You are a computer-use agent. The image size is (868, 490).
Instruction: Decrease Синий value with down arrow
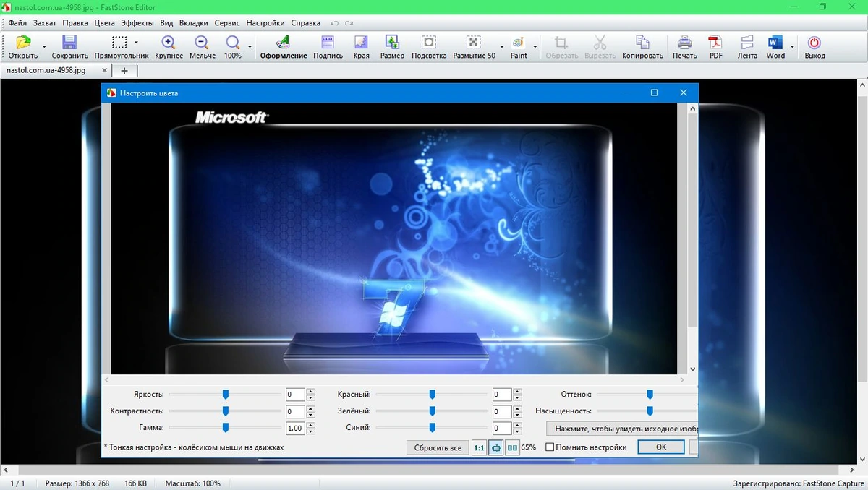point(517,431)
